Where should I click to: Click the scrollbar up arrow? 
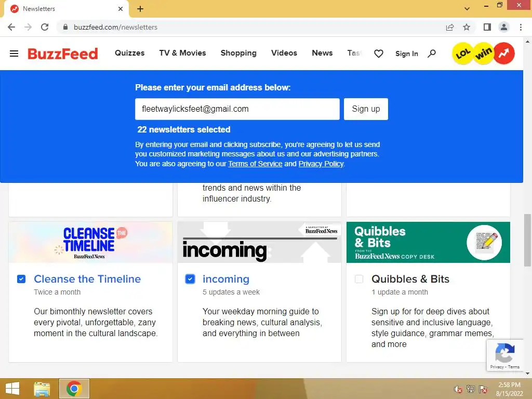point(527,42)
